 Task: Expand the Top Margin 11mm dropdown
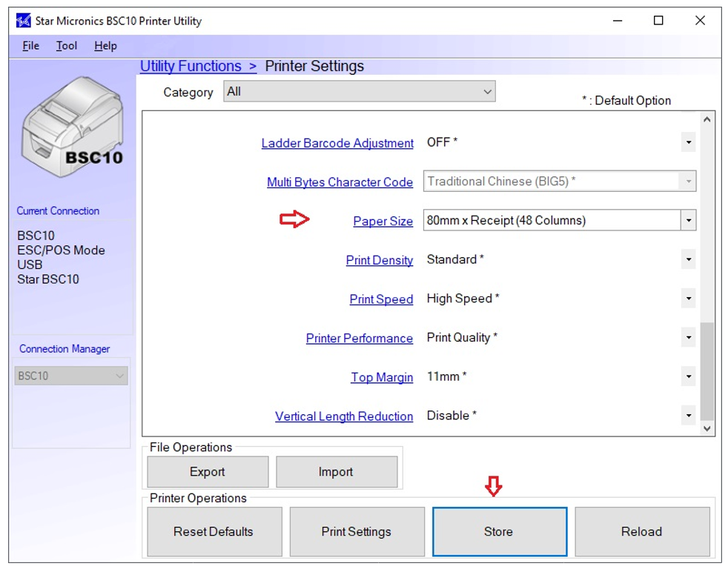(689, 376)
